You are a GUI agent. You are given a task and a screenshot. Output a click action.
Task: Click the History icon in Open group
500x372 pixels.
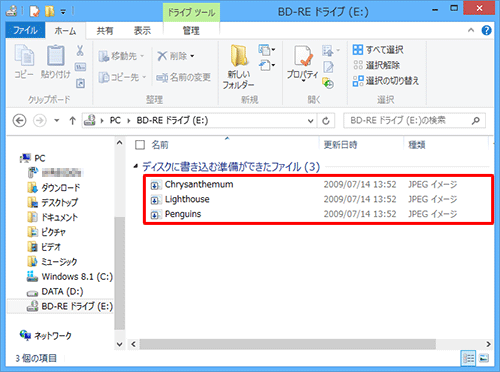pyautogui.click(x=328, y=83)
